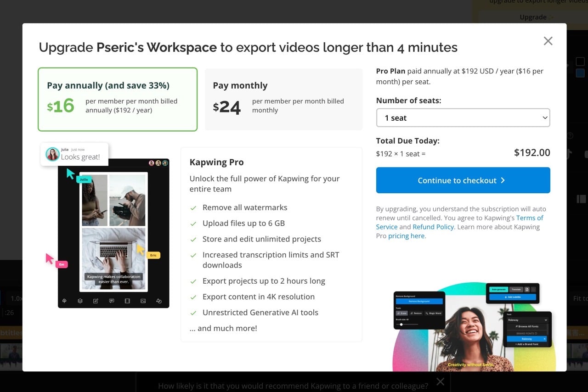The height and width of the screenshot is (392, 588).
Task: Click the 'Total Due Today:' label
Action: click(408, 141)
